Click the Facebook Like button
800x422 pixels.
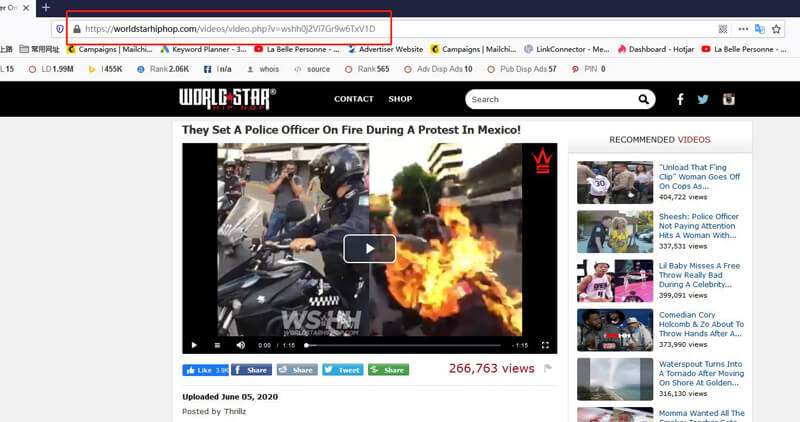coord(206,370)
